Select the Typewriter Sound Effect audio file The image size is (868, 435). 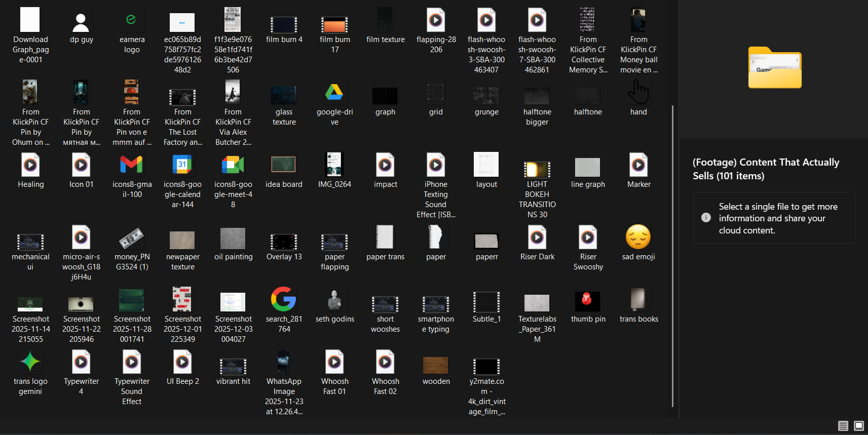[132, 362]
